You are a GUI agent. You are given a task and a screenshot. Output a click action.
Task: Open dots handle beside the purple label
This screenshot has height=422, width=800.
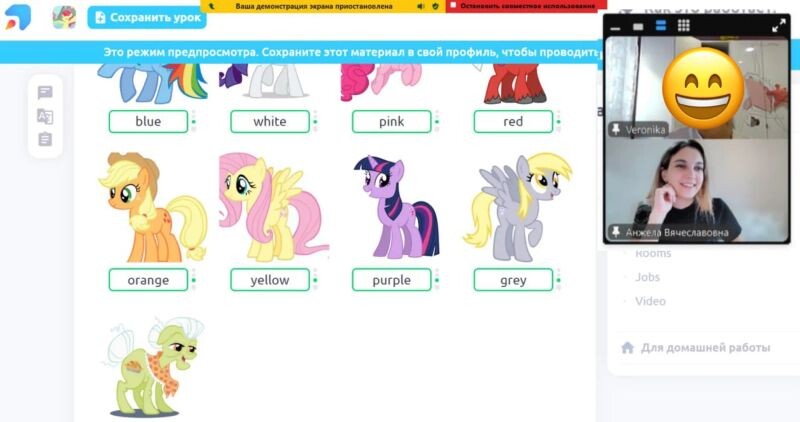click(437, 280)
